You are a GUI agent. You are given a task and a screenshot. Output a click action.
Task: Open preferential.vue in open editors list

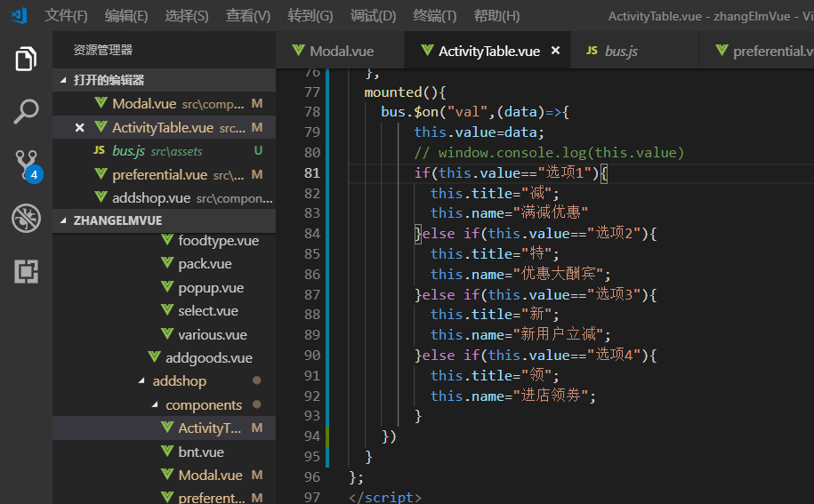164,175
